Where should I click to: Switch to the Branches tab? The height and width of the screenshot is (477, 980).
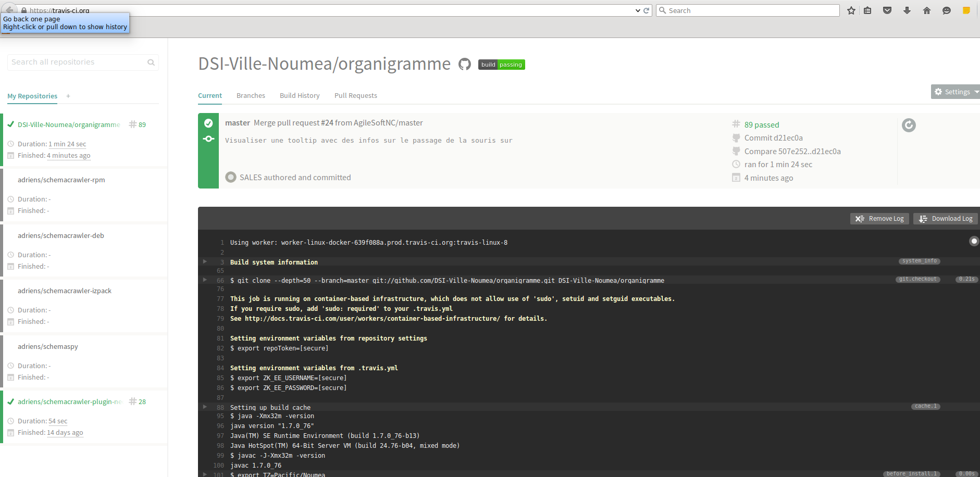click(x=251, y=96)
